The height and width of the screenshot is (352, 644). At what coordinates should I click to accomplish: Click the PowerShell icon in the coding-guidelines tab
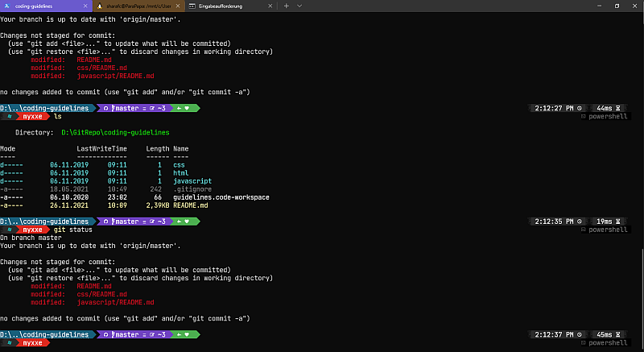click(x=7, y=6)
